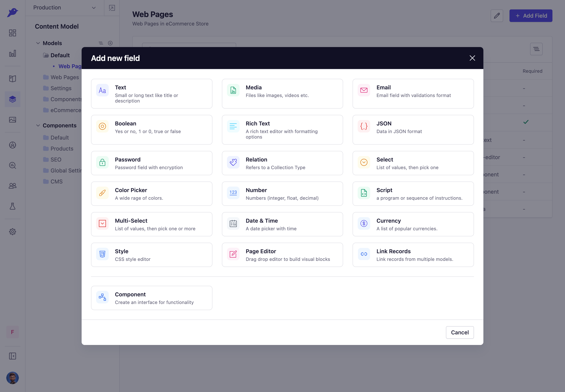Image resolution: width=565 pixels, height=392 pixels.
Task: Open the Web Pages folder in Models
Action: pyautogui.click(x=61, y=77)
